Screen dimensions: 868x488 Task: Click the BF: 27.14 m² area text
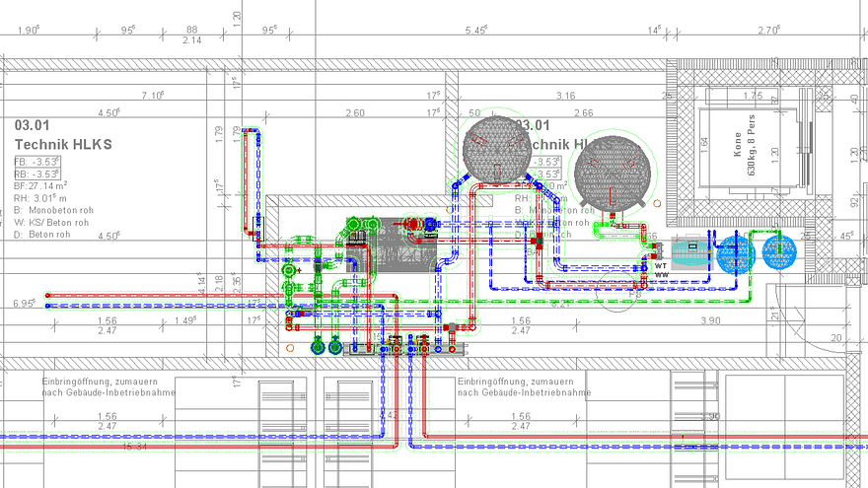pyautogui.click(x=41, y=185)
